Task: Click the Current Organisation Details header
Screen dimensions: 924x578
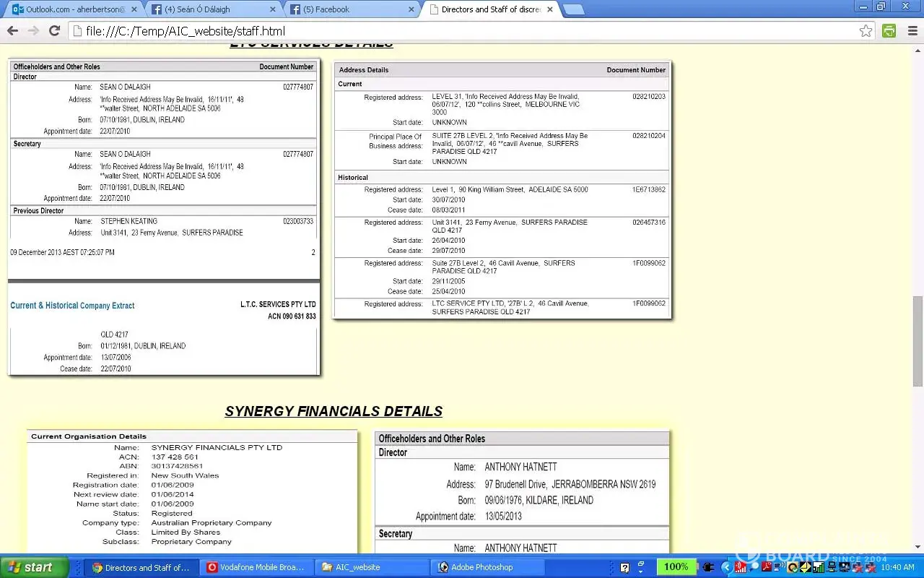Action: (89, 436)
